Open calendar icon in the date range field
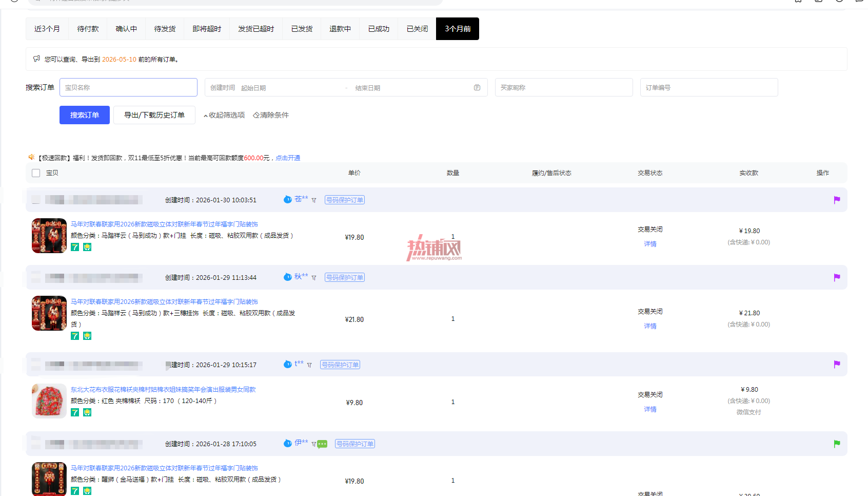This screenshot has width=868, height=496. click(x=477, y=88)
